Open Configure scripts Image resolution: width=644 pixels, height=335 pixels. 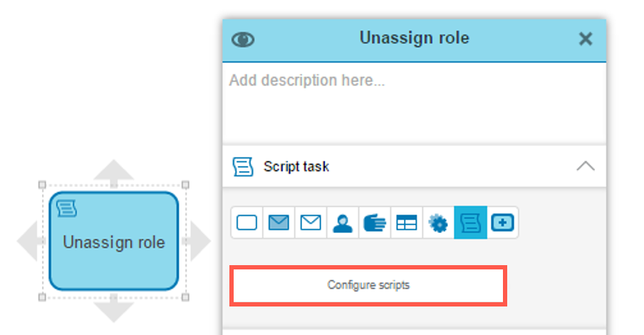(368, 285)
